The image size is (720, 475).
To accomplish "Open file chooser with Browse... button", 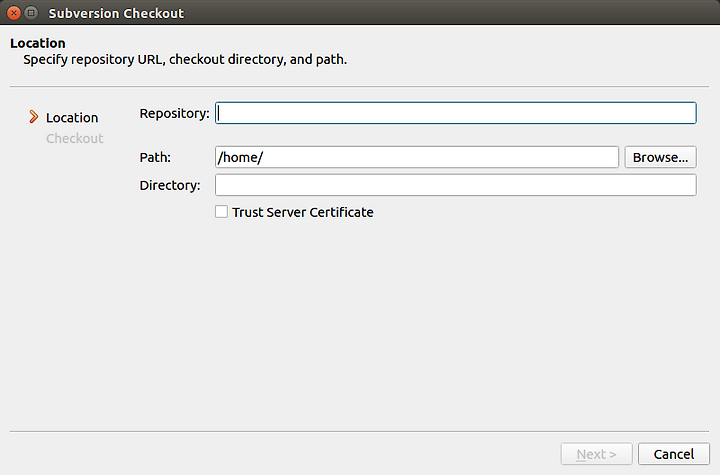I will pyautogui.click(x=660, y=157).
